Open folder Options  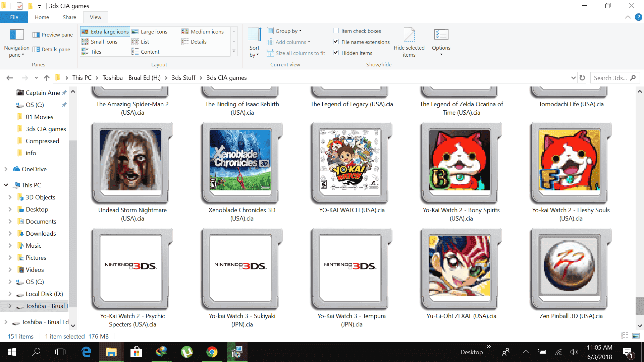pyautogui.click(x=441, y=43)
